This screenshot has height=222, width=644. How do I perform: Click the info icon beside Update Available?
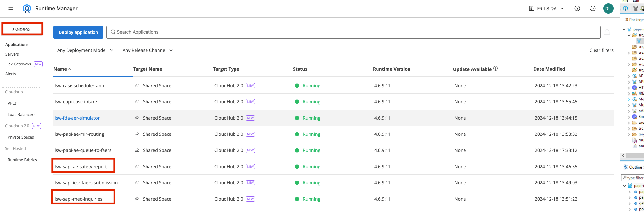pos(496,69)
